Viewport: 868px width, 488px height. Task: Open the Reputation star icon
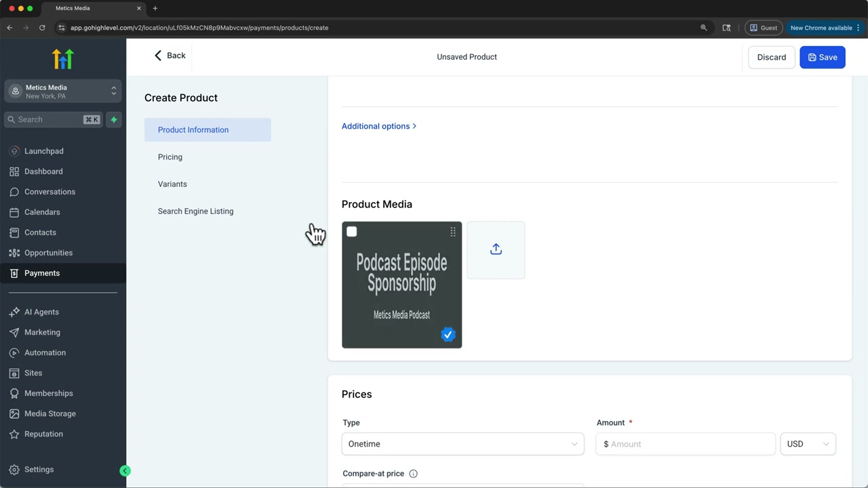click(x=14, y=434)
